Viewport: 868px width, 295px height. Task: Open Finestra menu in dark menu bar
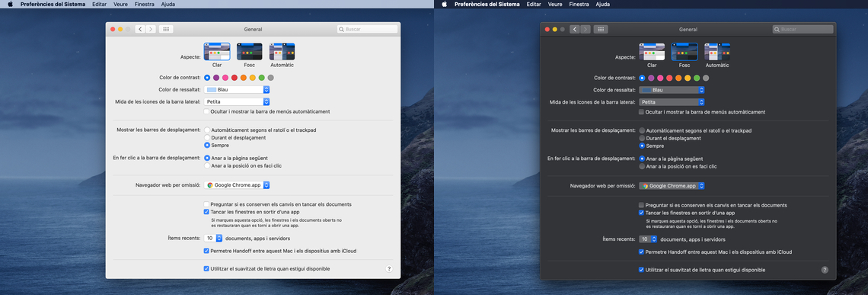tap(579, 4)
